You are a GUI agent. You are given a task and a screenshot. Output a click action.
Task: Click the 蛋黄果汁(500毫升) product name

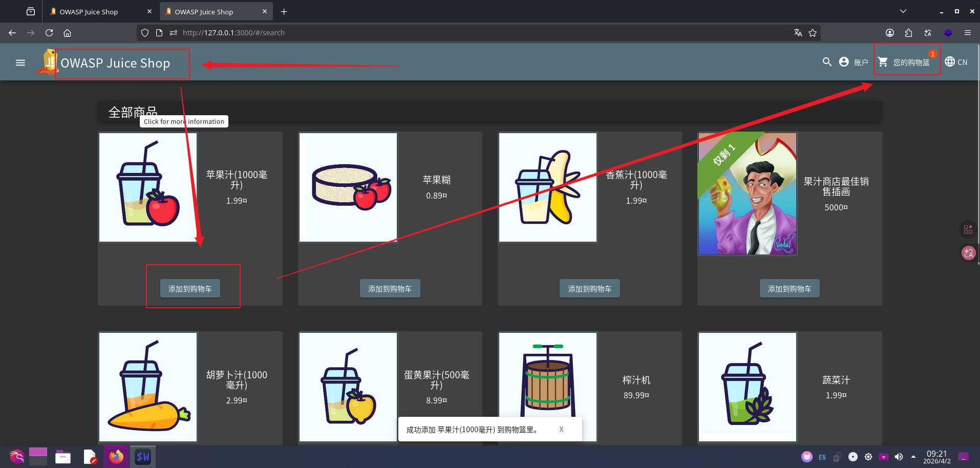(x=437, y=380)
